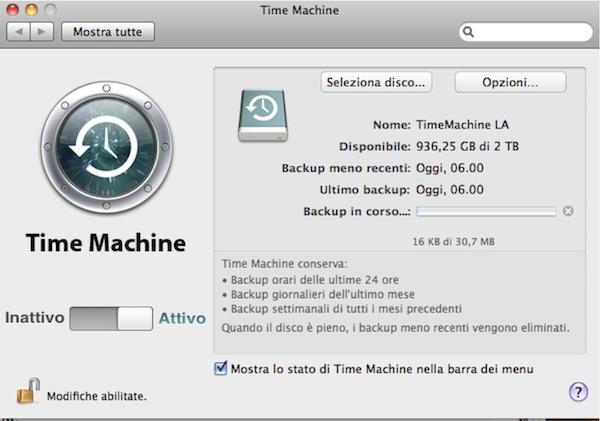Open the Opzioni... settings

click(x=510, y=82)
